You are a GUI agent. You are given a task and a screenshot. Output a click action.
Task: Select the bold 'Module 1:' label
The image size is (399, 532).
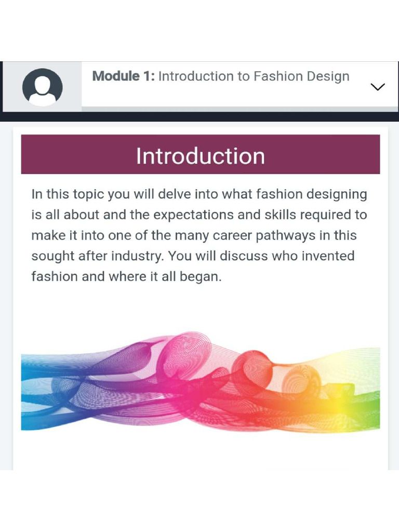click(x=124, y=76)
